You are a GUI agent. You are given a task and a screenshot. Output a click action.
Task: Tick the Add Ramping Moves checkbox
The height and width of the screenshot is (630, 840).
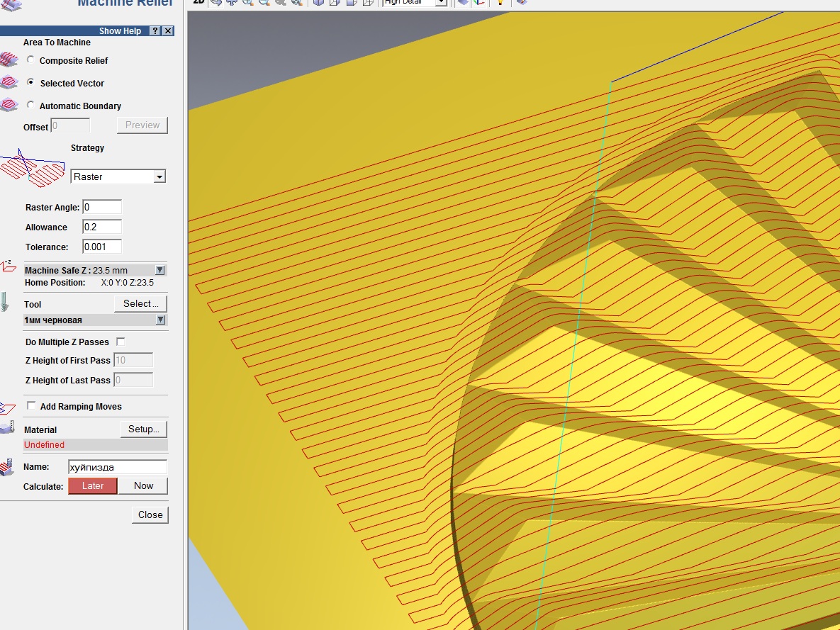(x=32, y=406)
